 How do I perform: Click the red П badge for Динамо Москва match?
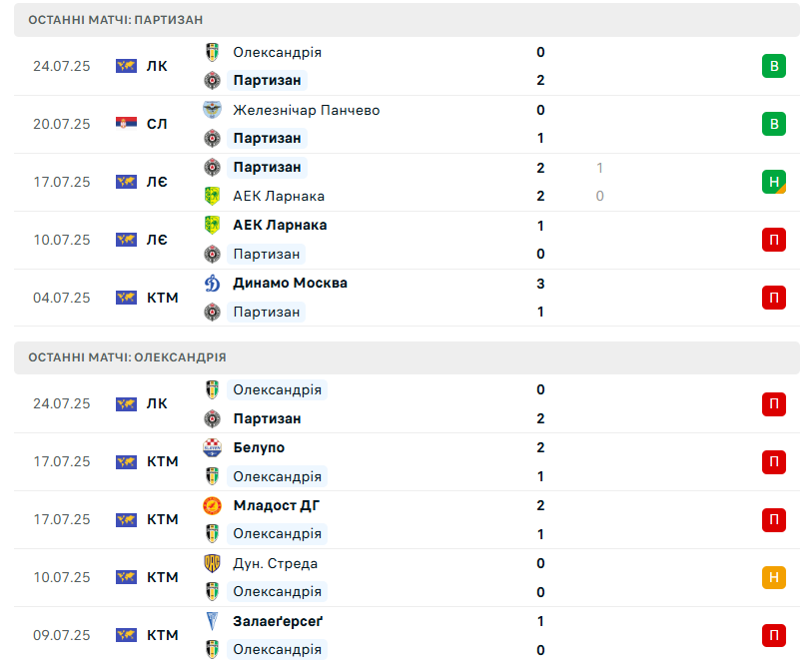[x=773, y=298]
